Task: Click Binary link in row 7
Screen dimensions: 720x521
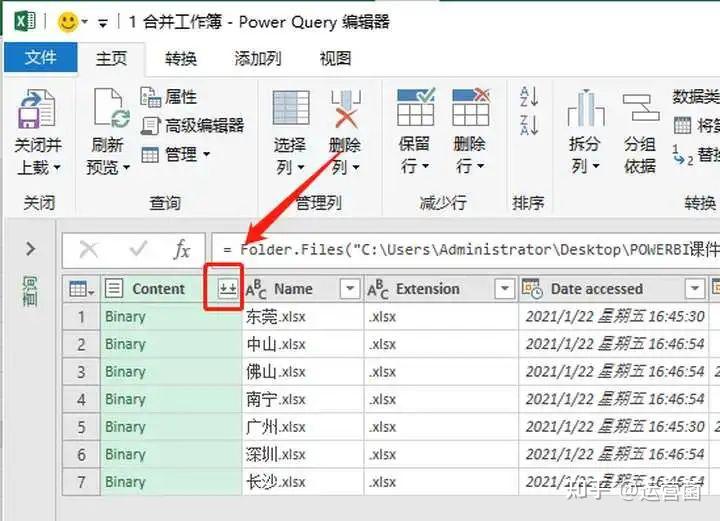Action: pyautogui.click(x=125, y=482)
